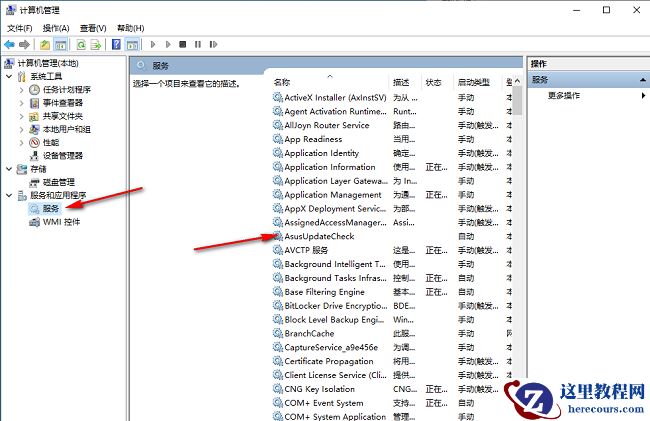Toggle the show/hide console tree icon
Screen dimensions: 650x421
[61, 44]
